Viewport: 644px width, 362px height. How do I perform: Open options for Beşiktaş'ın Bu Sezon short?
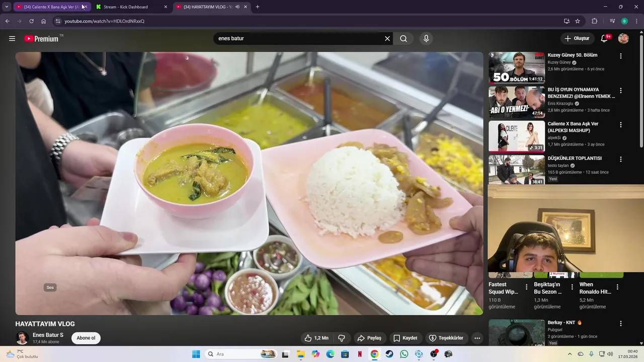point(572,287)
